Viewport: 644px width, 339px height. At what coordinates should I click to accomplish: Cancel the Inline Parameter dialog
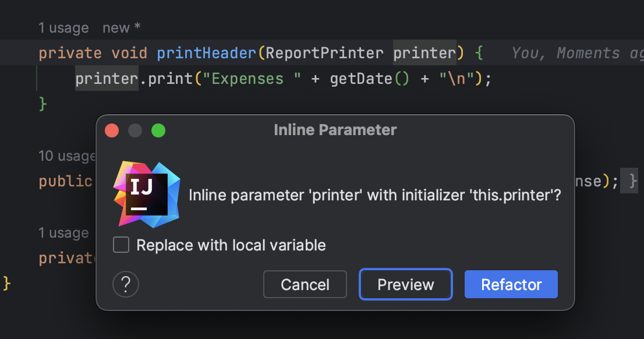coord(305,284)
